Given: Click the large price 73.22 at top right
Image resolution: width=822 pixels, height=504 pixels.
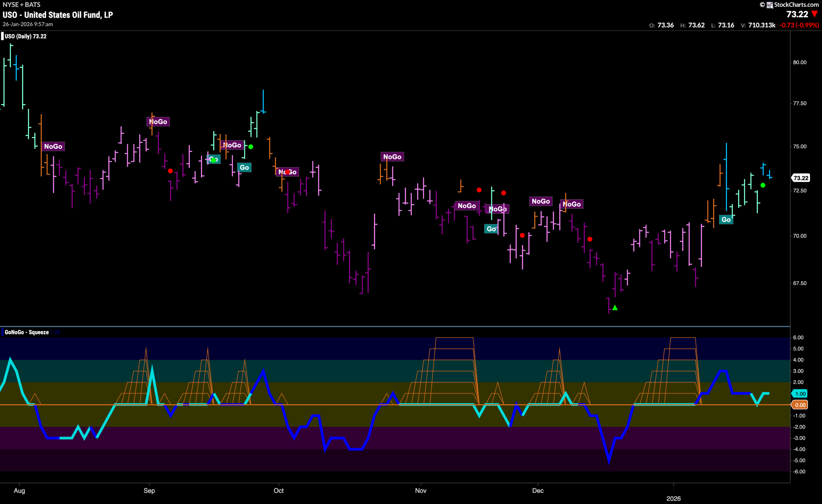Looking at the screenshot, I should tap(797, 14).
